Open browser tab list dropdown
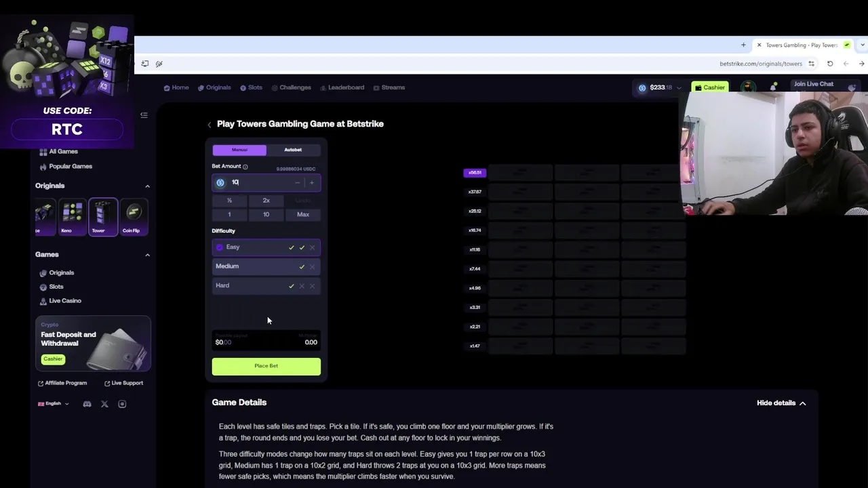This screenshot has height=488, width=868. [863, 45]
